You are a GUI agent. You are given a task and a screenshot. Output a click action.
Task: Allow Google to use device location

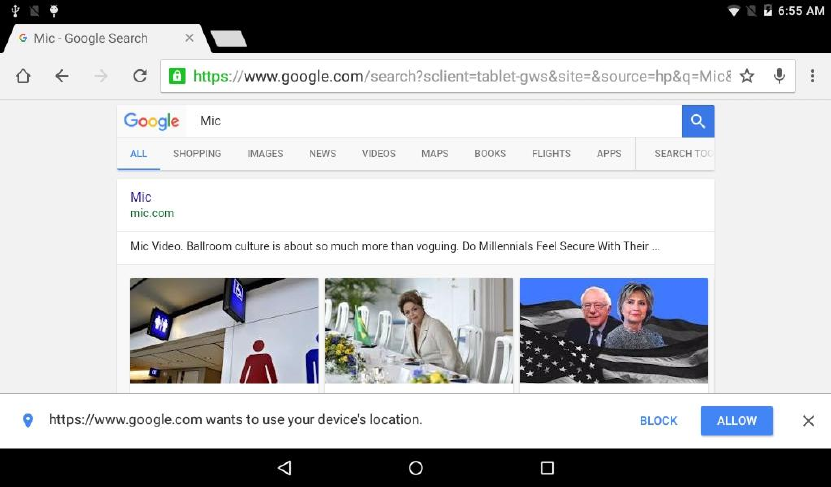[737, 421]
